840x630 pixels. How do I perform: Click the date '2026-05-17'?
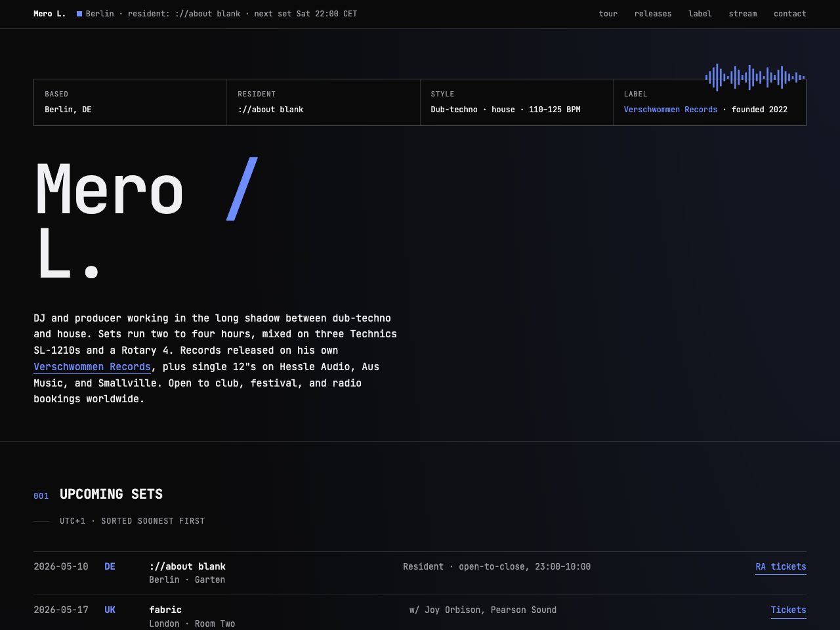(x=61, y=610)
